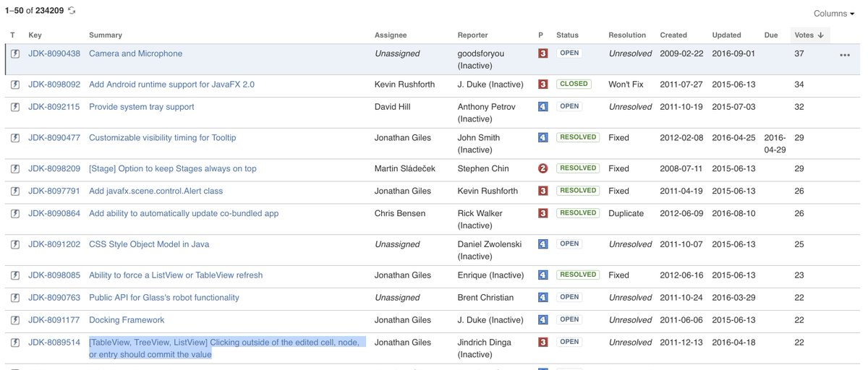
Task: Open the actions menu for JDK-8090438
Action: (845, 55)
